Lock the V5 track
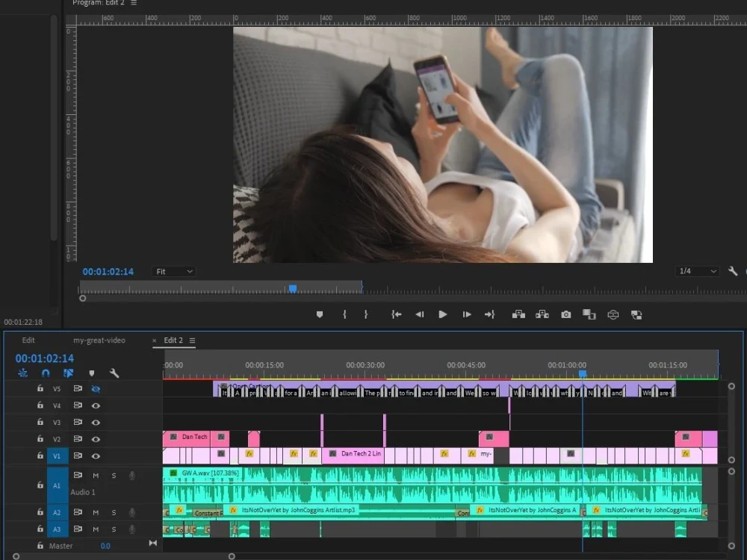The height and width of the screenshot is (560, 747). [x=40, y=388]
